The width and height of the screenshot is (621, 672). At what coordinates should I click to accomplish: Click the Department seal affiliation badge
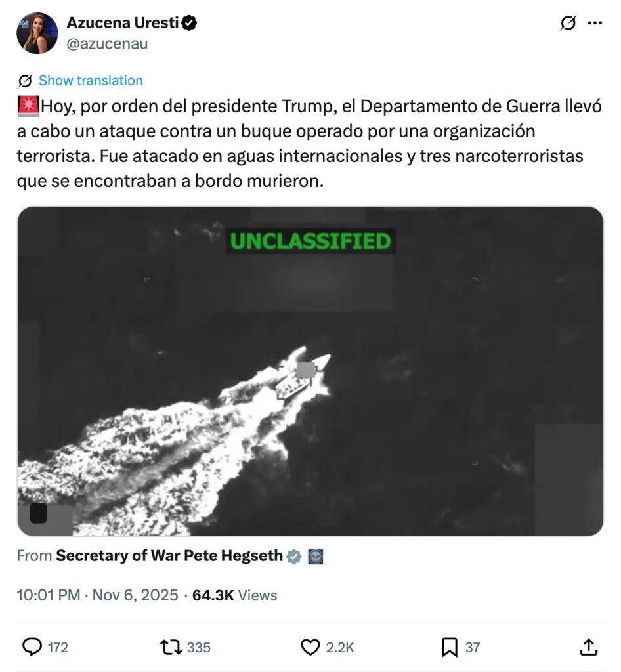[316, 556]
